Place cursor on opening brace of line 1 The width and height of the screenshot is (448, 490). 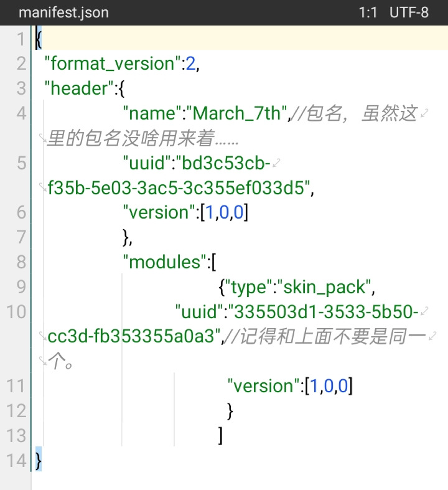tap(39, 39)
